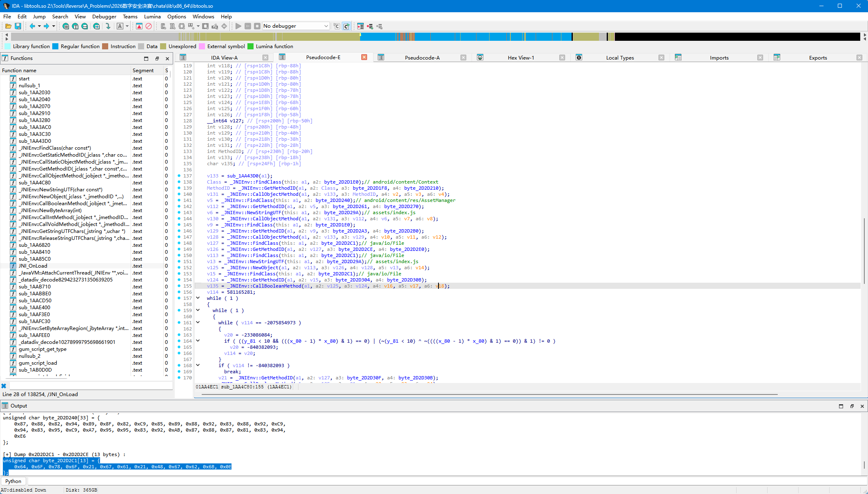Viewport: 868px width, 494px height.
Task: Click the Open file folder icon
Action: coord(8,26)
